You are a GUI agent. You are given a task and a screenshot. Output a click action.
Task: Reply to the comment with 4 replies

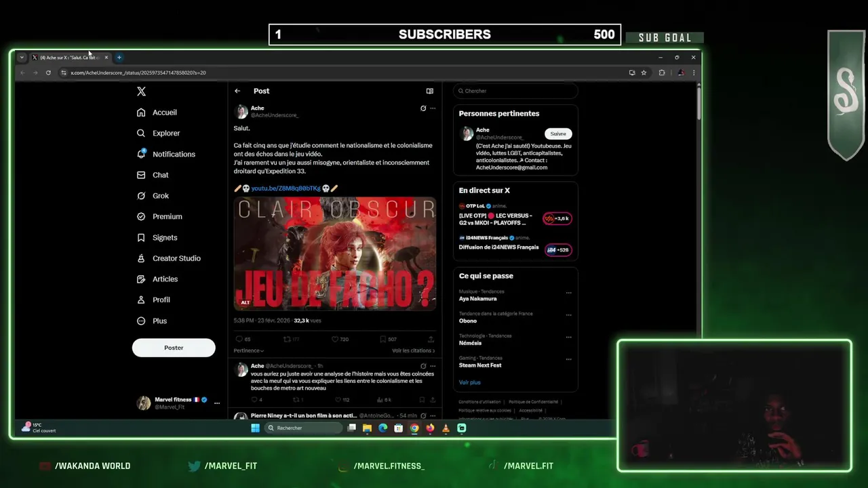tap(256, 400)
